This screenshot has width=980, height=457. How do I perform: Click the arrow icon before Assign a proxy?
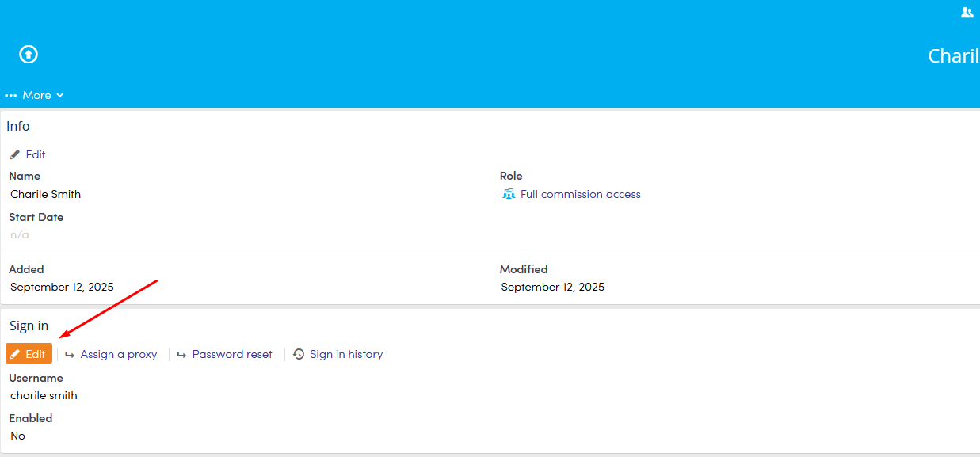coord(70,354)
